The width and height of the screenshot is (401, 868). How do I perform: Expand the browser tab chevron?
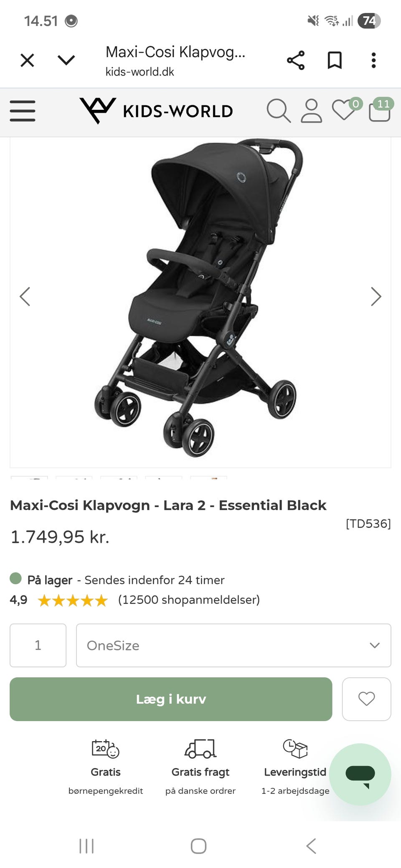[66, 61]
